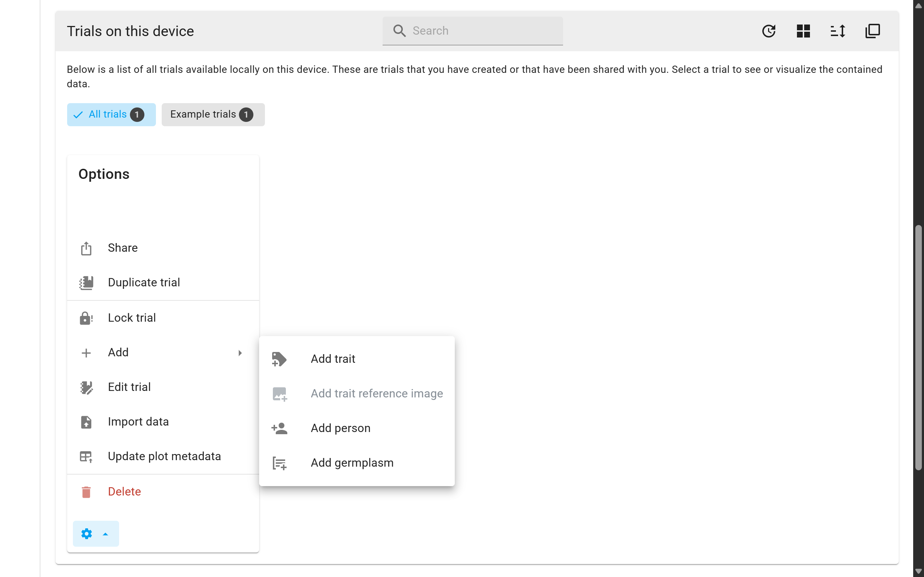Screen dimensions: 924x577
Task: Collapse the gear options dropdown button
Action: click(x=95, y=533)
